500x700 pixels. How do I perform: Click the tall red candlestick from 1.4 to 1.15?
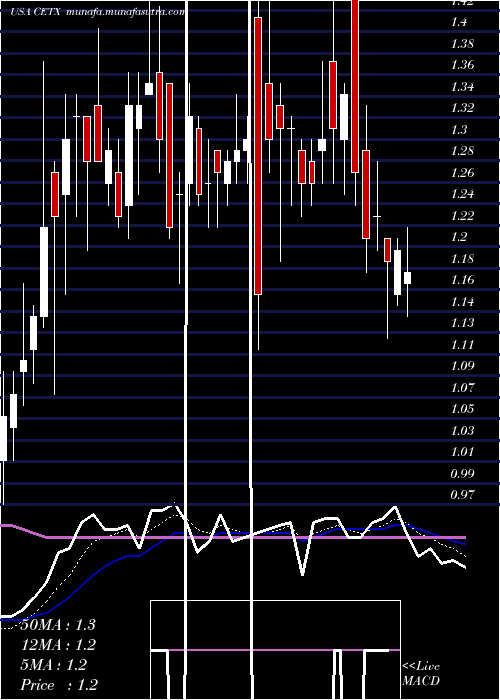[258, 156]
